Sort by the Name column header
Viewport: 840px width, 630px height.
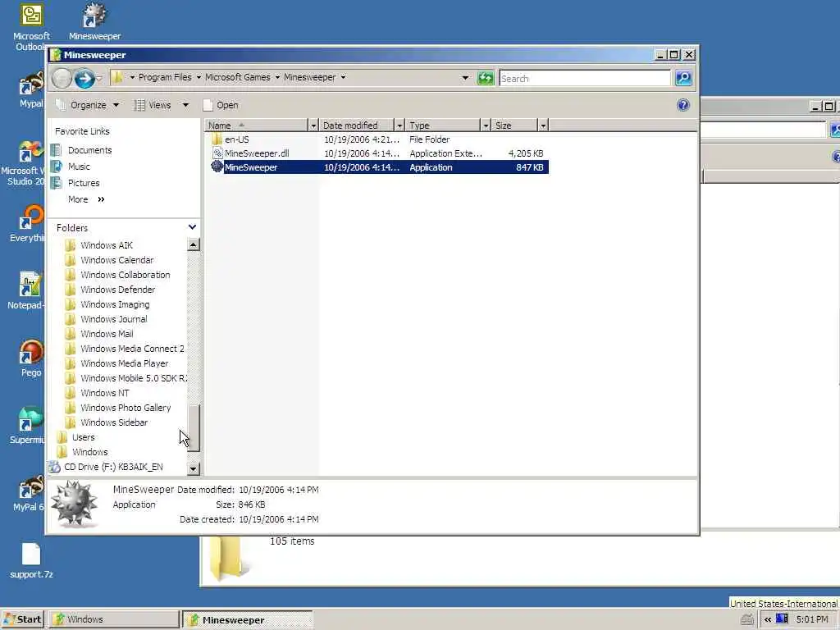point(257,126)
